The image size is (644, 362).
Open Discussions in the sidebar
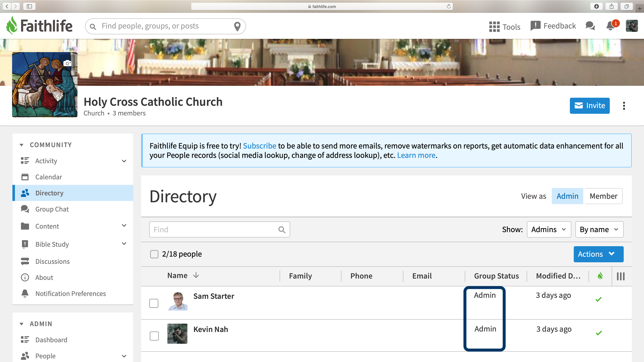52,261
